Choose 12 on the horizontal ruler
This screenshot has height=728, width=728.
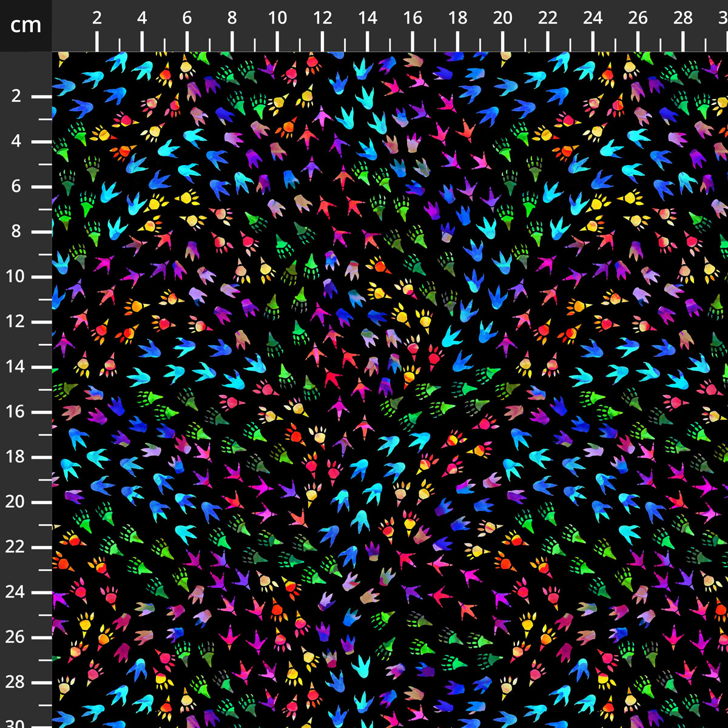322,18
